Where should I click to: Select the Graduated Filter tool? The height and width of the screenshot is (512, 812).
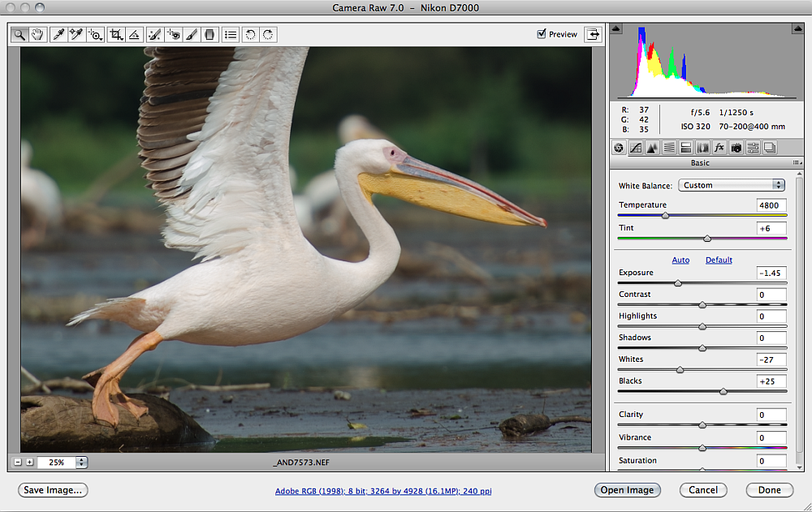click(209, 35)
